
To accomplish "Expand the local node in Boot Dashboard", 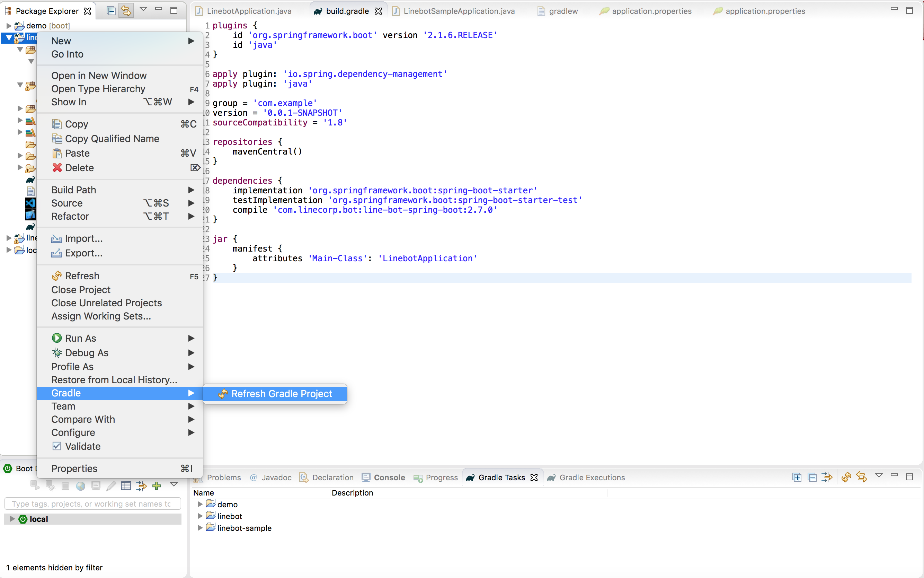I will [12, 519].
